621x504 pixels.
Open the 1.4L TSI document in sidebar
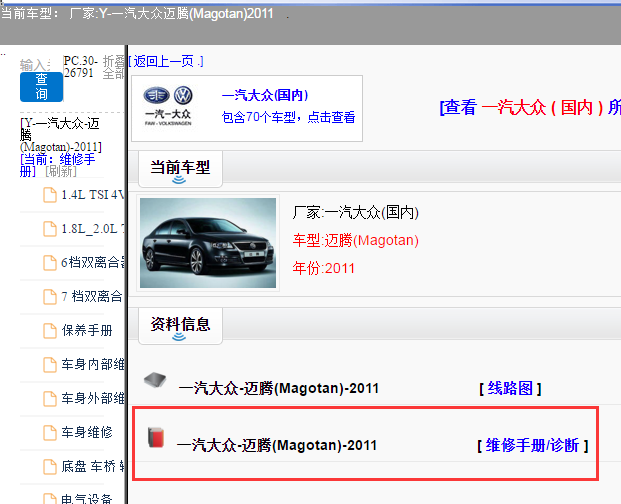[x=93, y=195]
